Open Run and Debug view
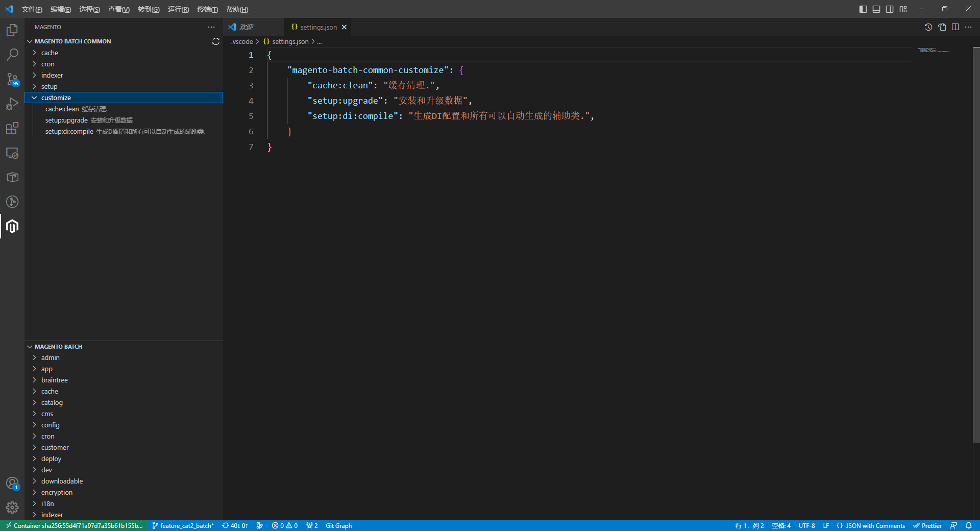This screenshot has height=531, width=980. click(12, 104)
